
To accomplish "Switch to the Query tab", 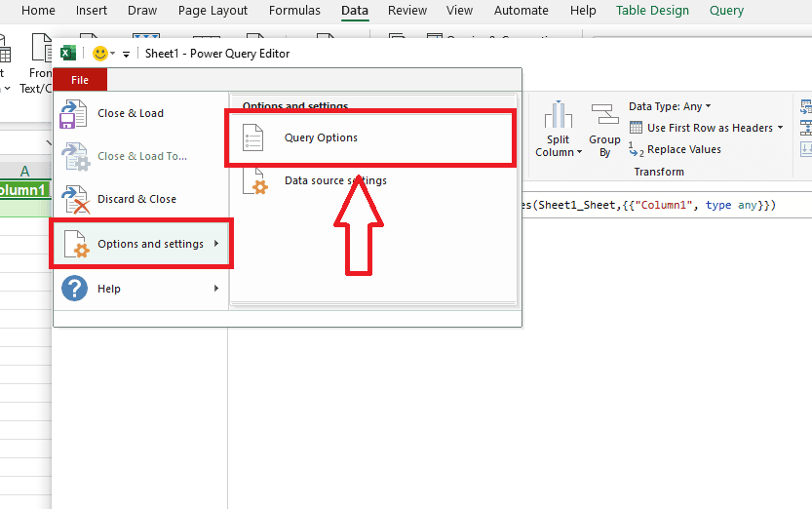I will pyautogui.click(x=726, y=11).
